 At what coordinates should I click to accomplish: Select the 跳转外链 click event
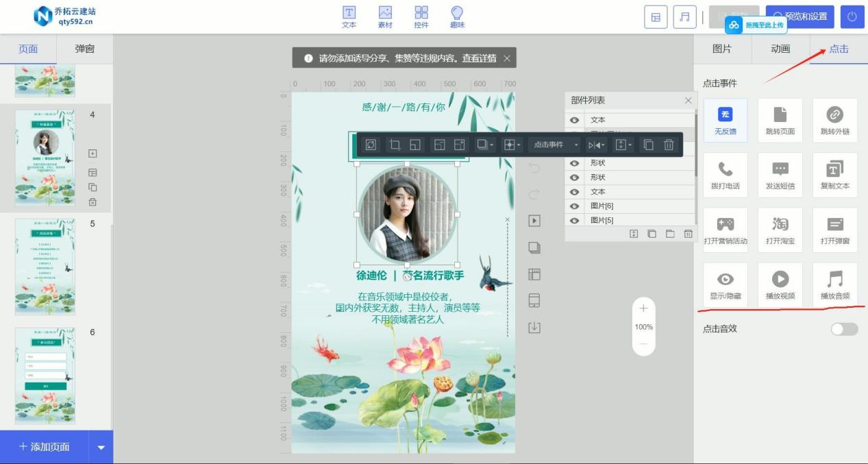tap(835, 120)
